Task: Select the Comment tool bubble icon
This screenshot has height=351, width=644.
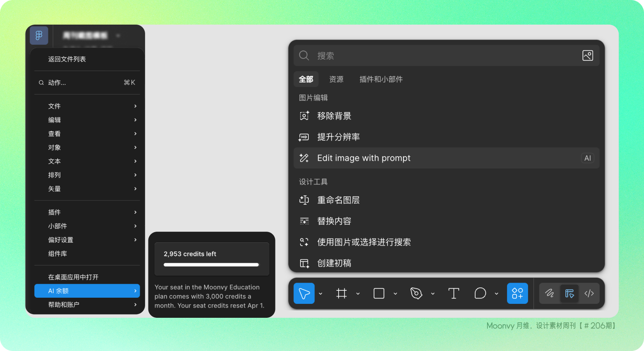Action: [480, 294]
